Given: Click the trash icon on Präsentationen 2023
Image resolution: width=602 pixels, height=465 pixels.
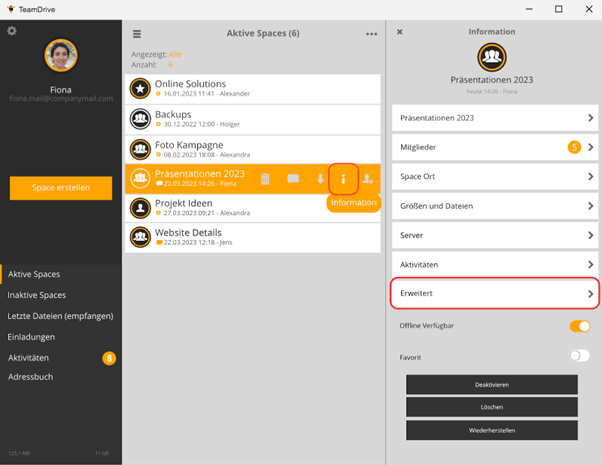Looking at the screenshot, I should pos(265,179).
